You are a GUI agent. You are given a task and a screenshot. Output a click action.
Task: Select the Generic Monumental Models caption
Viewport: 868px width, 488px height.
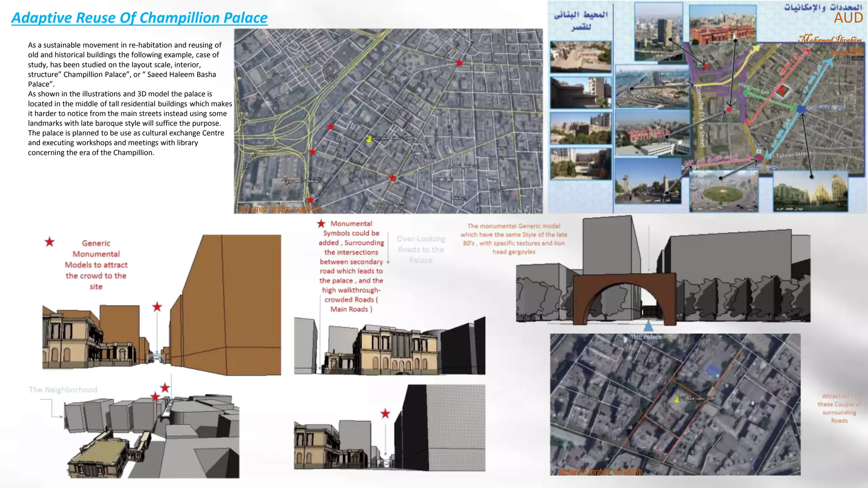96,265
